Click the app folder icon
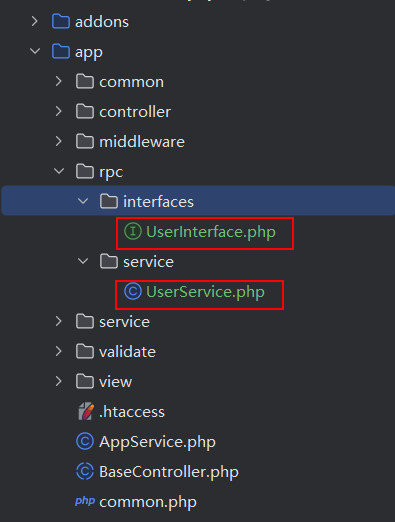The image size is (395, 522). coord(61,52)
